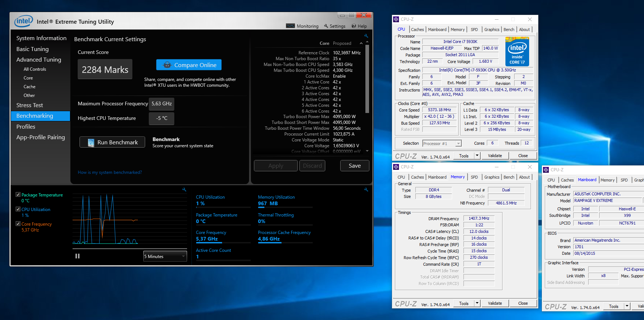Click the RAMPAGE V EXTREME model field

click(608, 200)
